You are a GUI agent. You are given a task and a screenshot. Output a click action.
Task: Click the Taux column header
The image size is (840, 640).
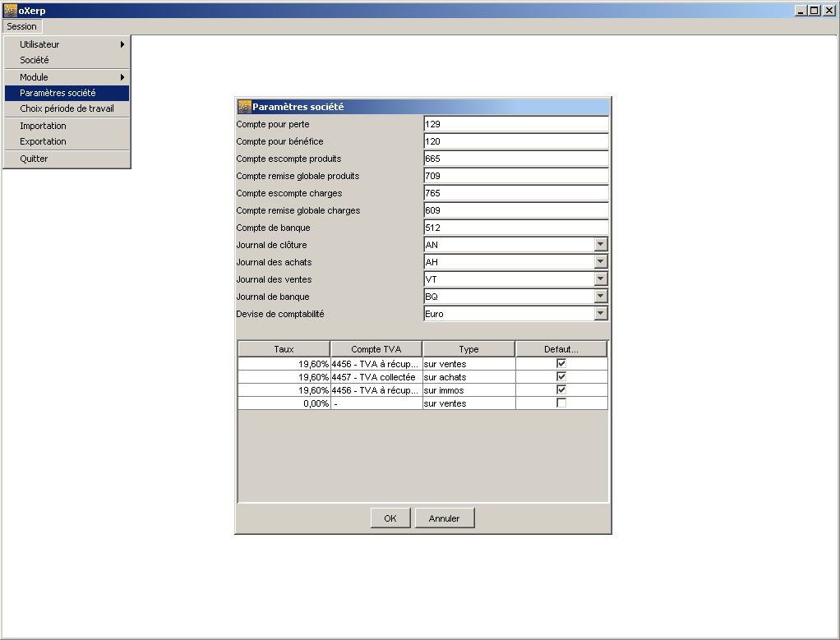pyautogui.click(x=284, y=349)
